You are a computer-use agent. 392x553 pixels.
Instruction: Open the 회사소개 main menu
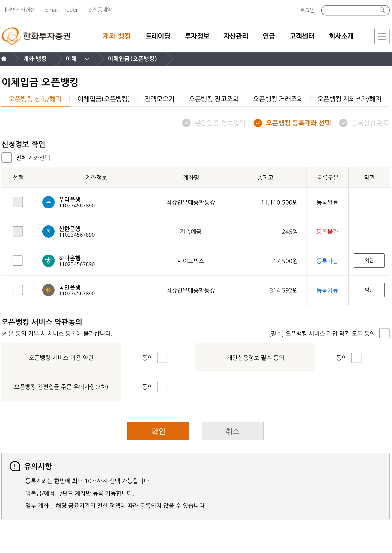click(x=341, y=36)
